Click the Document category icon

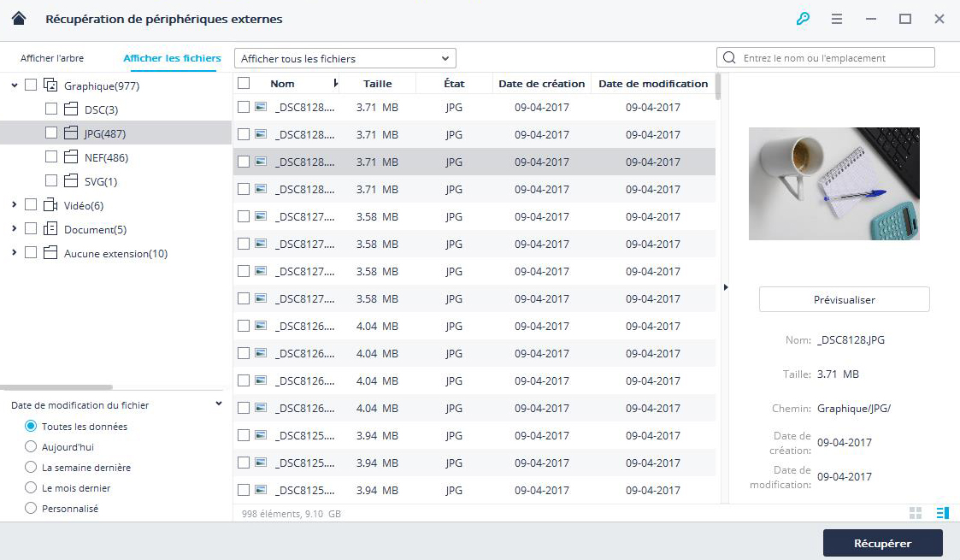(x=50, y=229)
